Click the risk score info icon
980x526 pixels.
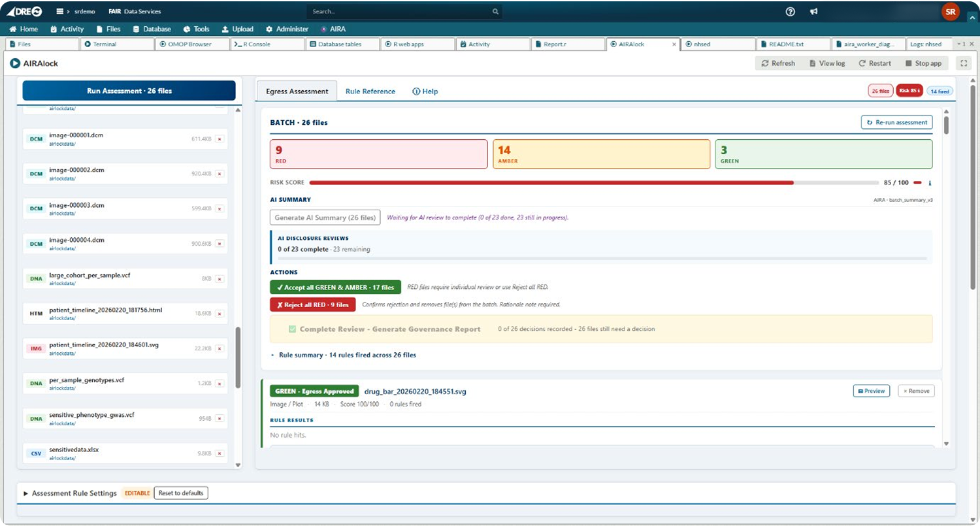click(x=930, y=183)
